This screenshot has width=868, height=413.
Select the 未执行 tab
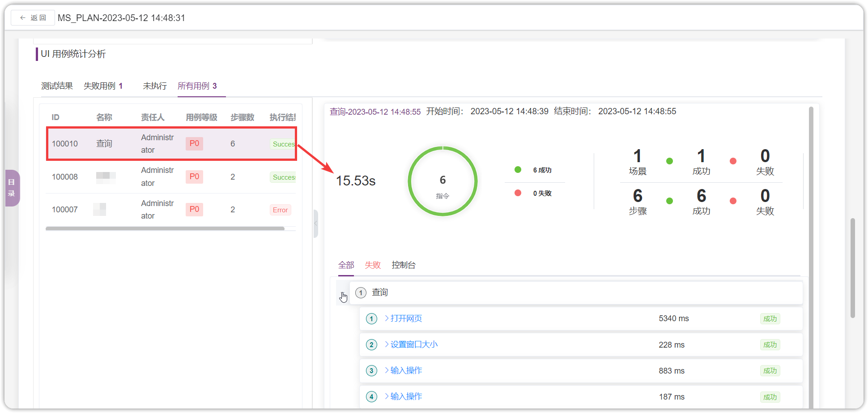tap(155, 86)
